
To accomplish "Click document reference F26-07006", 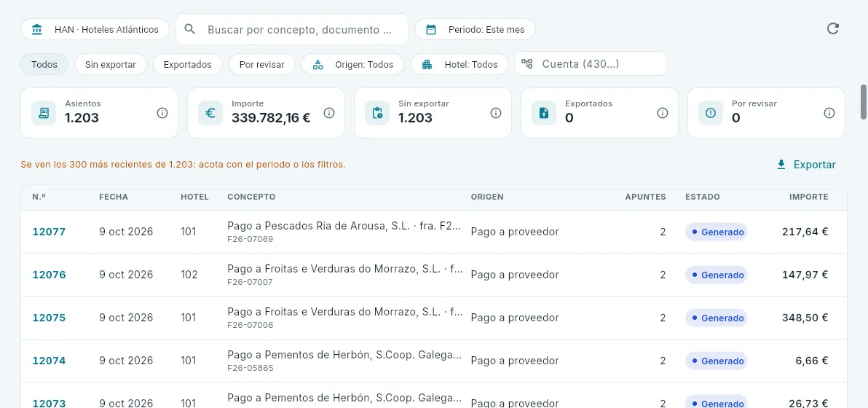I will tap(250, 325).
